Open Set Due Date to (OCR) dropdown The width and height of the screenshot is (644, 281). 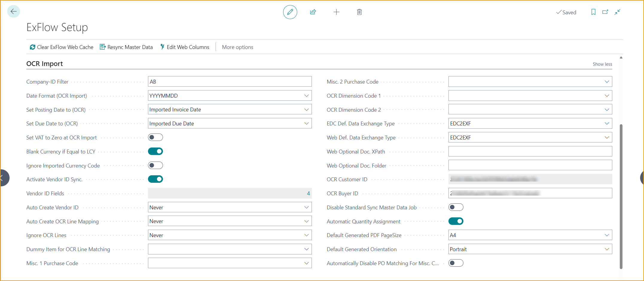[x=306, y=123]
